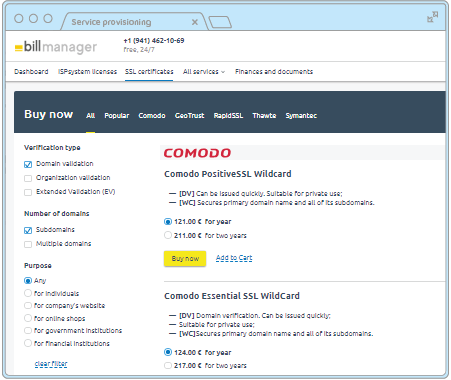
Task: Click the expand window icon in the corner
Action: [x=432, y=17]
